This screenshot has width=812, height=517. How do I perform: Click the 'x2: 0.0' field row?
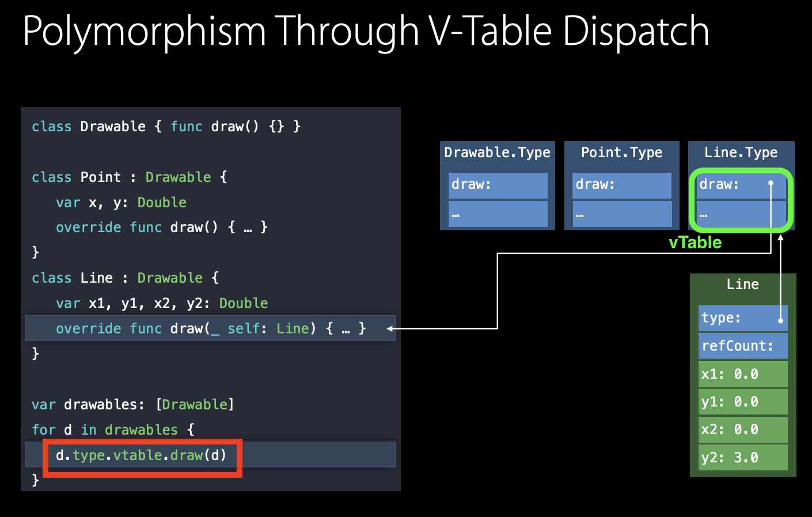[x=743, y=429]
